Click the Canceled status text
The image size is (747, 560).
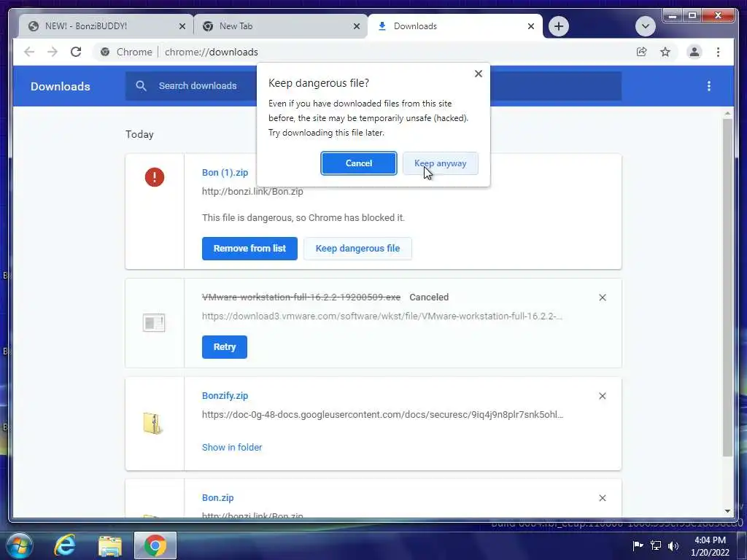429,297
